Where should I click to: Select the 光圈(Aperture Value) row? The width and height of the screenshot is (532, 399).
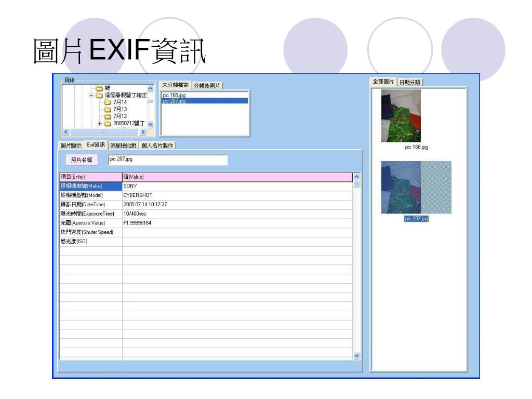click(x=90, y=223)
